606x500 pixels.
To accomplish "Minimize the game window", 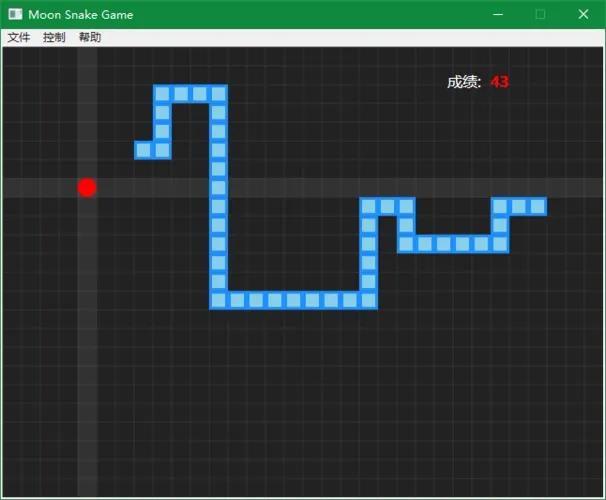I will click(495, 14).
